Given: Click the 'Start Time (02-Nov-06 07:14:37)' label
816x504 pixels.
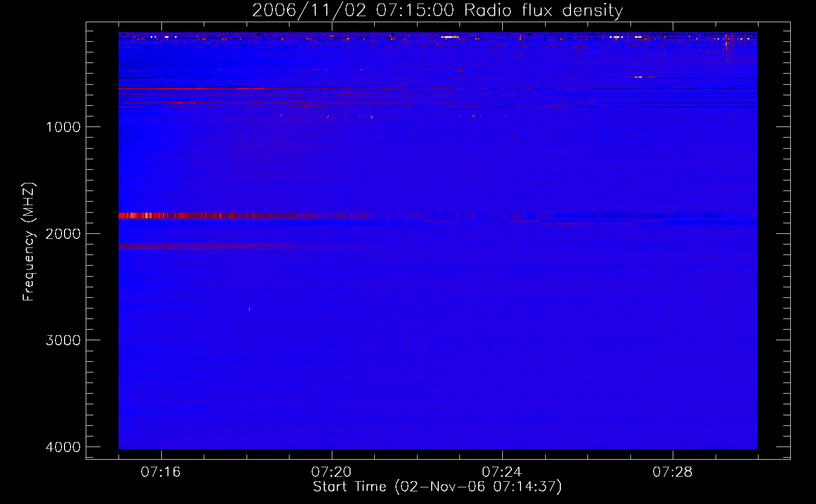Looking at the screenshot, I should pyautogui.click(x=437, y=487).
